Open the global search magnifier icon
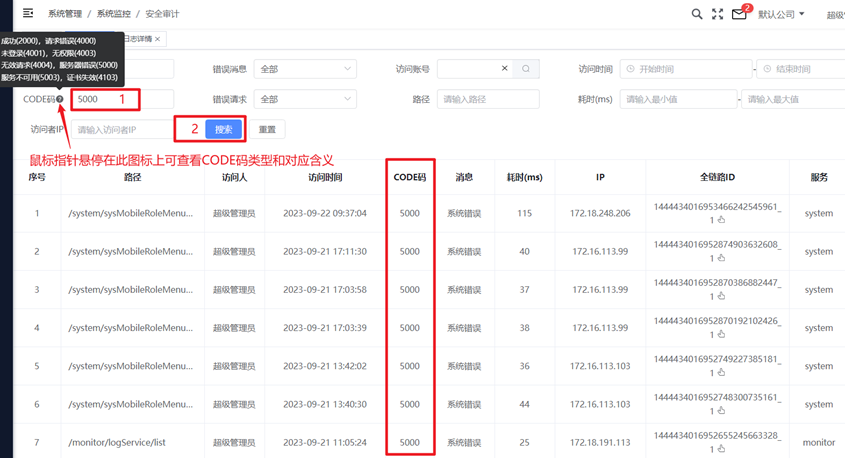845x458 pixels. pos(697,14)
